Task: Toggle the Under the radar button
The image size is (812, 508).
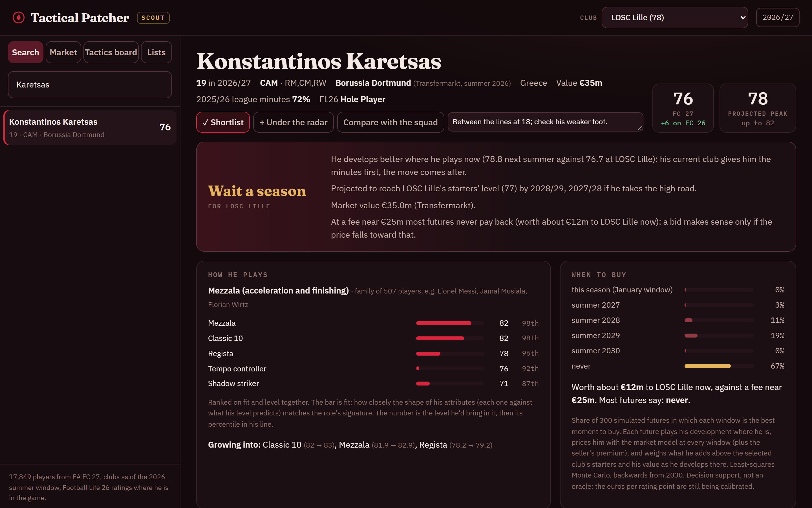Action: click(293, 122)
